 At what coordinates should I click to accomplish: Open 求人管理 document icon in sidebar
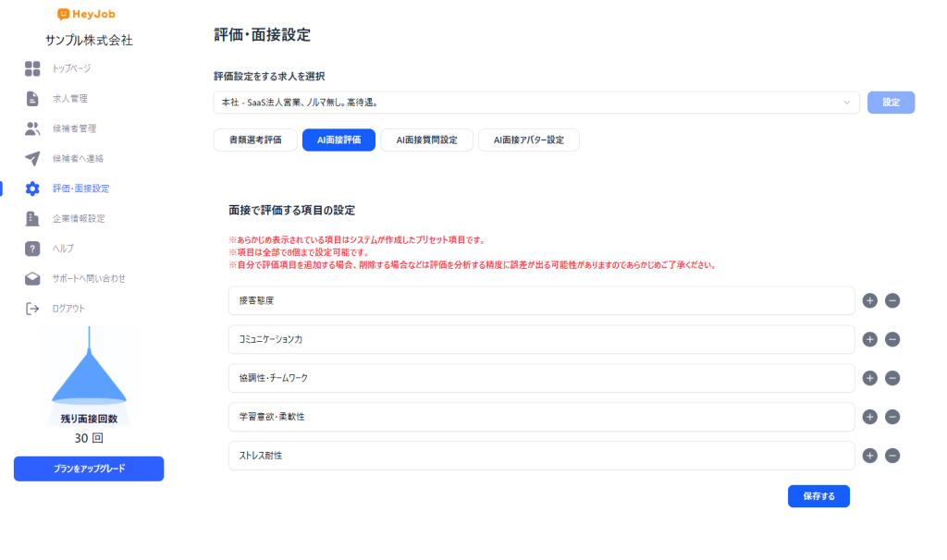click(32, 99)
